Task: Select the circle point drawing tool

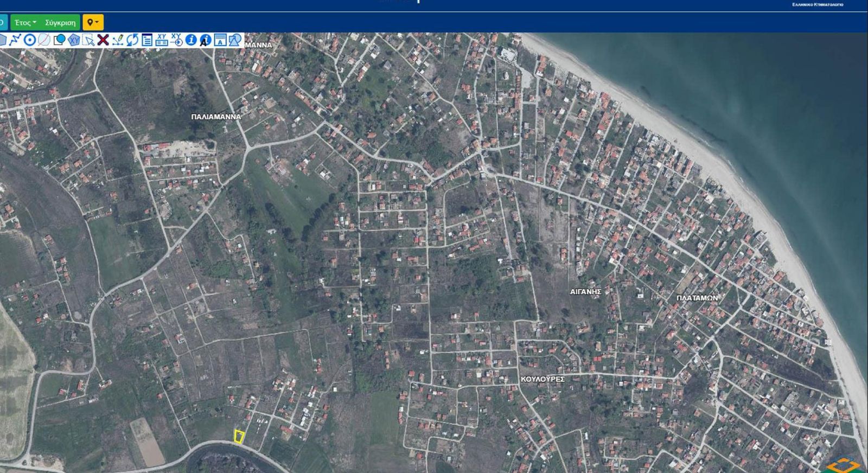Action: pyautogui.click(x=30, y=40)
